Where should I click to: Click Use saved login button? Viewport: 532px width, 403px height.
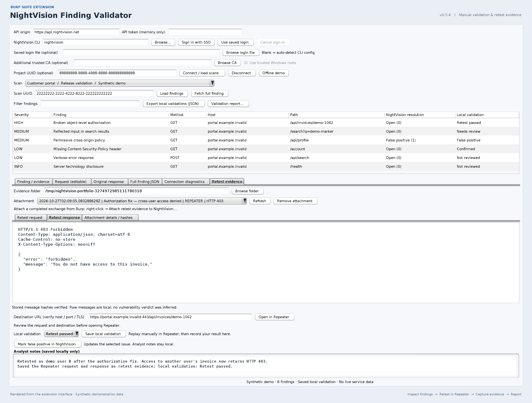(236, 42)
